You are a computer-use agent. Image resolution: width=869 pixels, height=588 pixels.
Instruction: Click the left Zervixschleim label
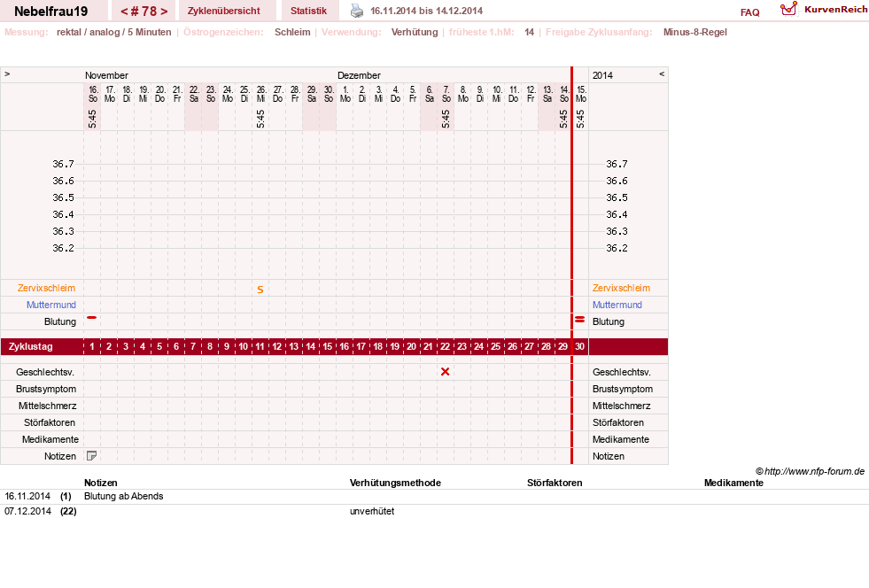[x=46, y=288]
